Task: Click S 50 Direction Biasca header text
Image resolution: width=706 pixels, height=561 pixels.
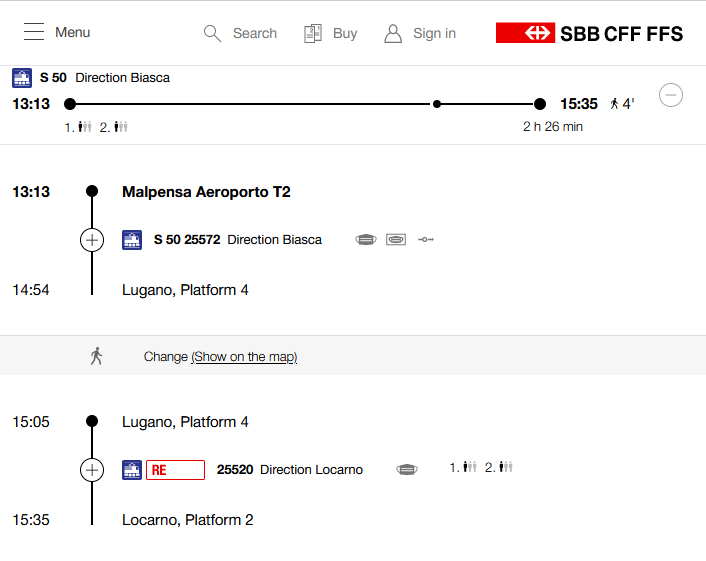Action: coord(105,77)
